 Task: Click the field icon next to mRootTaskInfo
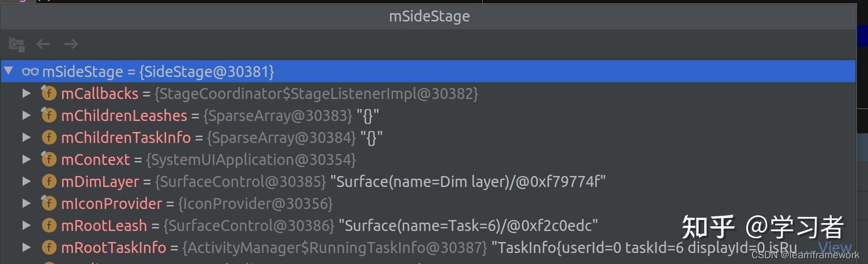[49, 247]
